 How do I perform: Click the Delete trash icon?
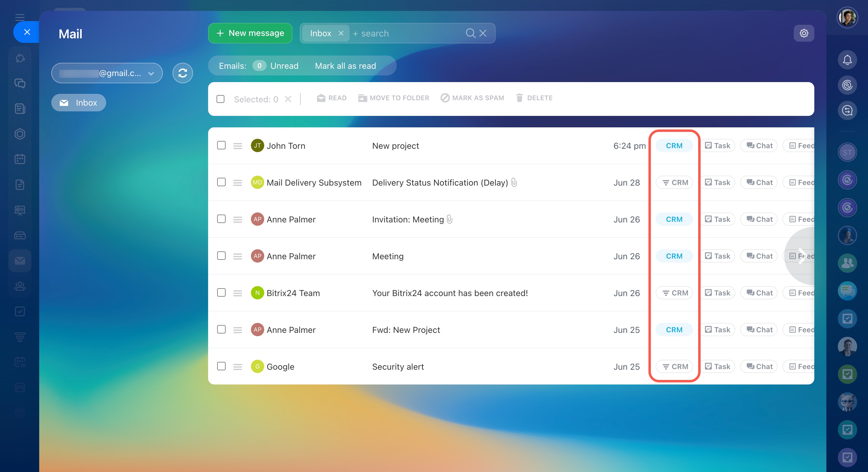519,98
